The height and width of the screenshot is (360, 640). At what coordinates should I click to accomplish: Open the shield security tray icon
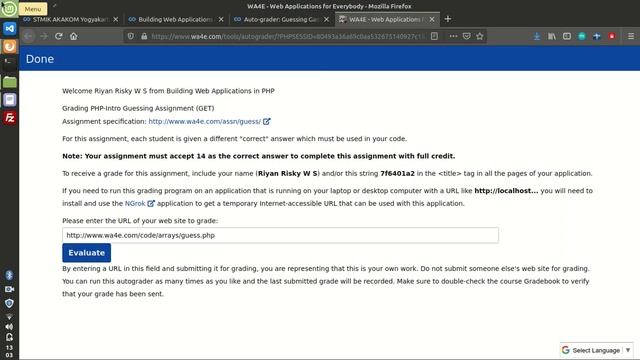click(x=9, y=303)
